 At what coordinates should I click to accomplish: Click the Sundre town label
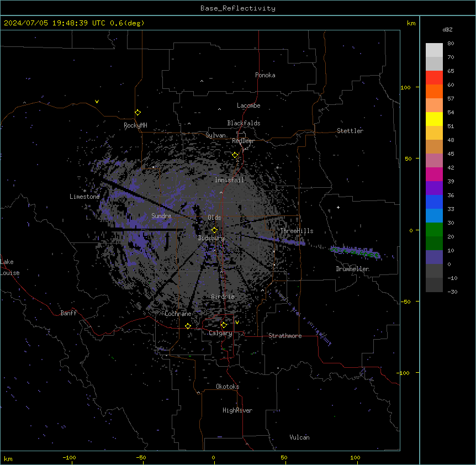(161, 216)
